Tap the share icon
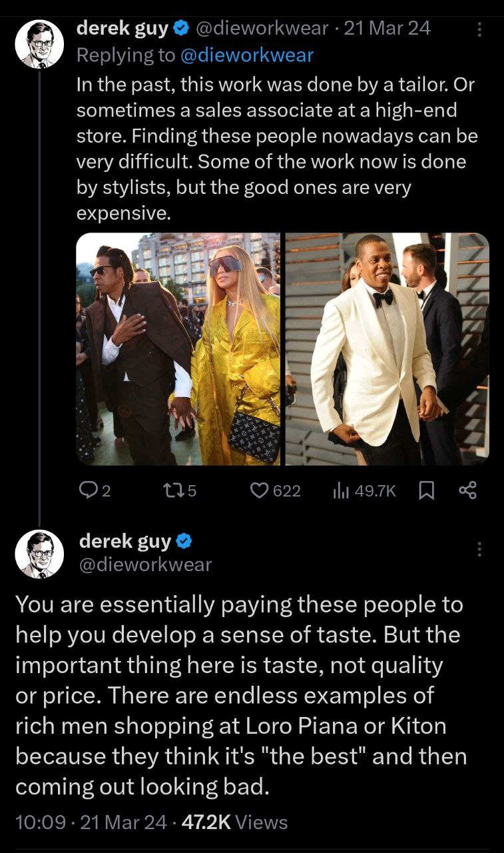The width and height of the screenshot is (504, 853). pos(468,491)
